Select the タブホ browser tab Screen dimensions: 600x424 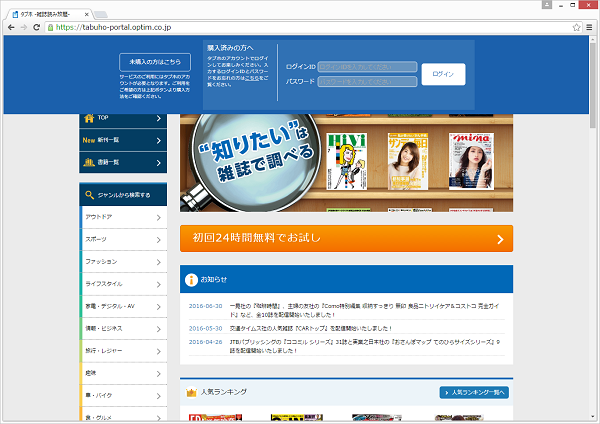49,14
